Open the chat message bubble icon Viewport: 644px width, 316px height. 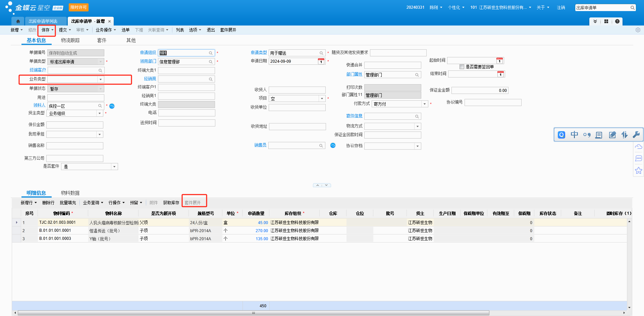pos(638,158)
